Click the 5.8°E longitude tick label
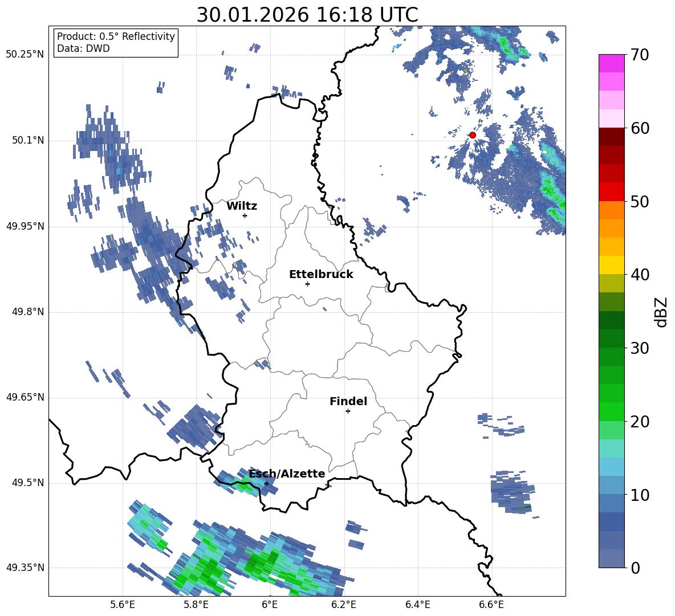675x616 pixels. 196,605
